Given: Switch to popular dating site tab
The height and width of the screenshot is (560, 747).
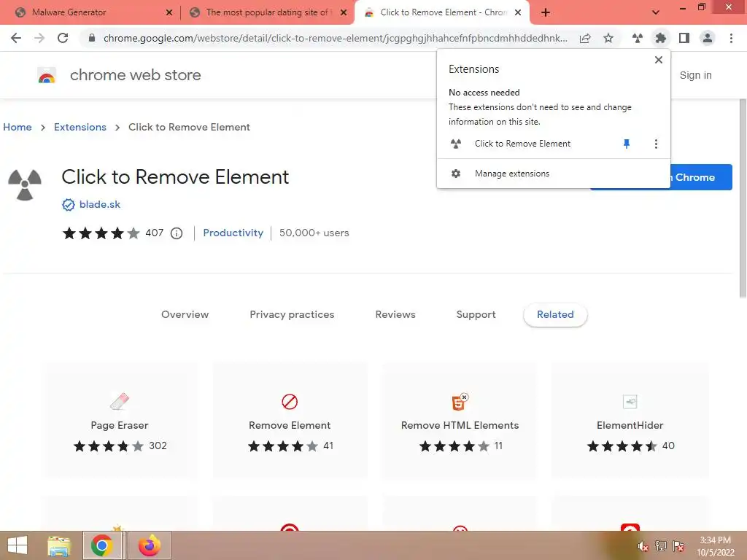Looking at the screenshot, I should point(268,12).
